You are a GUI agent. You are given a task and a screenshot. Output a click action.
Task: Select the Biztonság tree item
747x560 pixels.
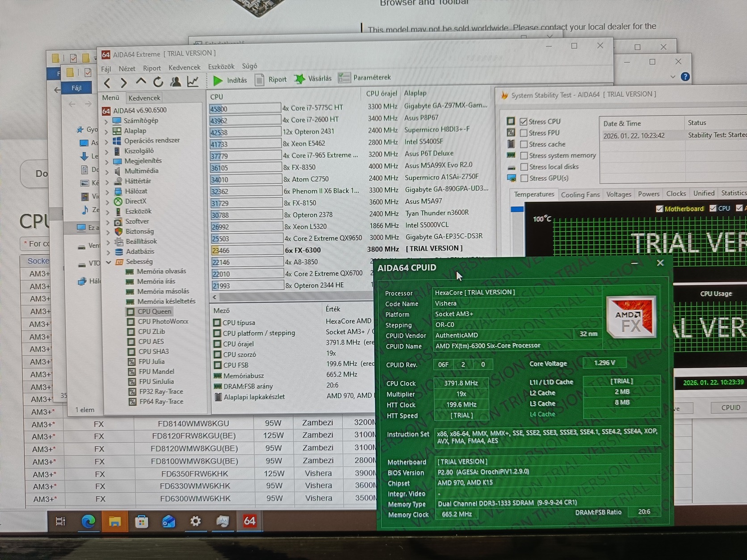click(x=139, y=232)
